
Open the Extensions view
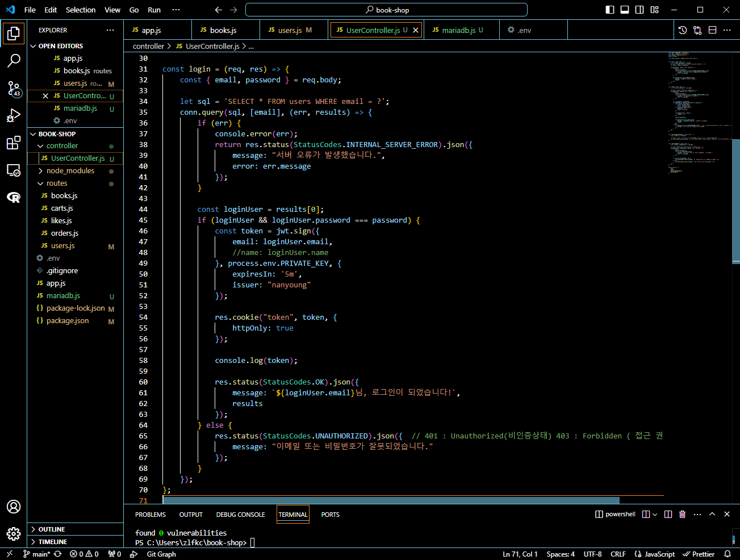pos(14,143)
